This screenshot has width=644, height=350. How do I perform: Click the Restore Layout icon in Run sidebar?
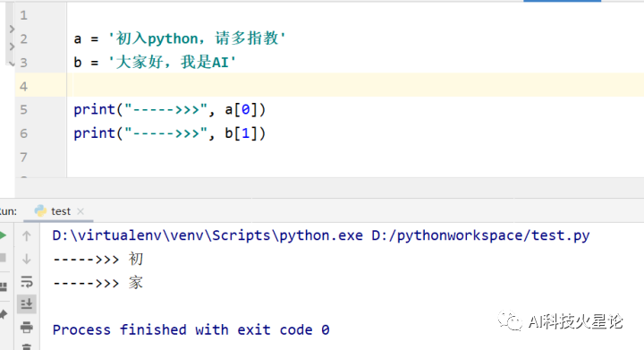tap(4, 286)
